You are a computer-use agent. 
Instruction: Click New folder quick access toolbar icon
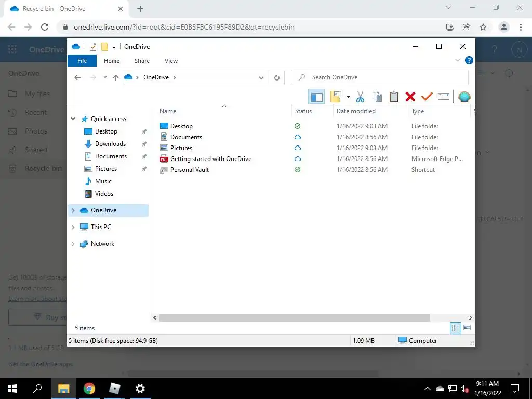click(x=104, y=47)
